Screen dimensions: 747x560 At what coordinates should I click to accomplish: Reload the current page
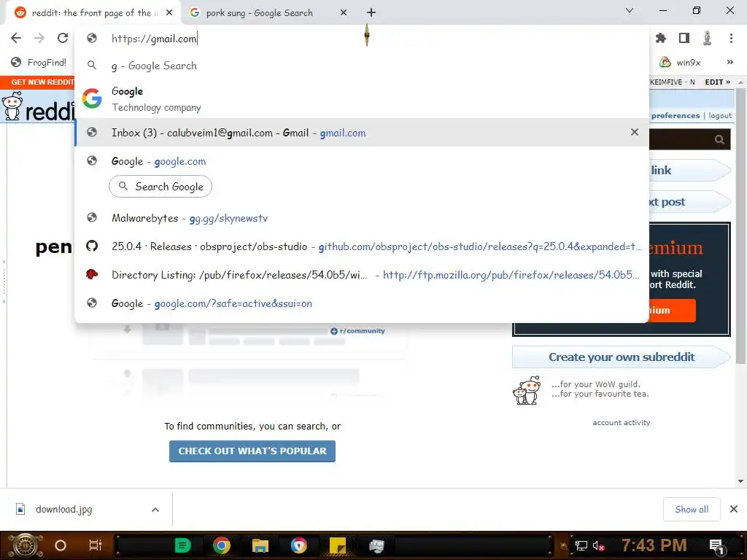click(x=63, y=38)
